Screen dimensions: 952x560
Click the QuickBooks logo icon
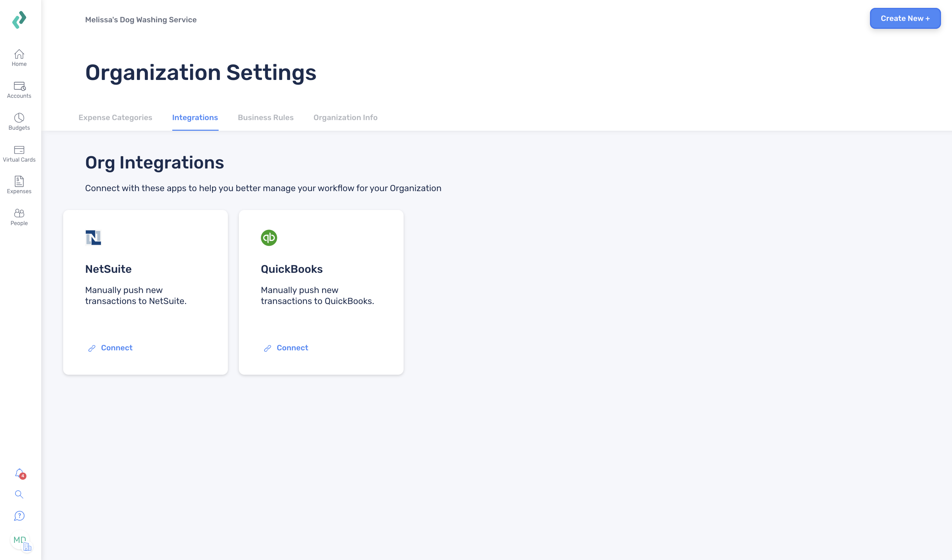click(269, 237)
